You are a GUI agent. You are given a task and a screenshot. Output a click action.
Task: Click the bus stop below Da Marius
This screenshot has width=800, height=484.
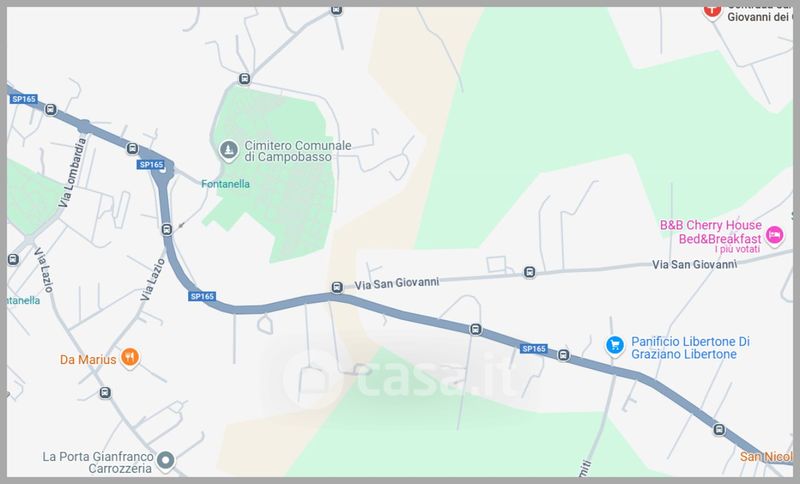(x=105, y=393)
